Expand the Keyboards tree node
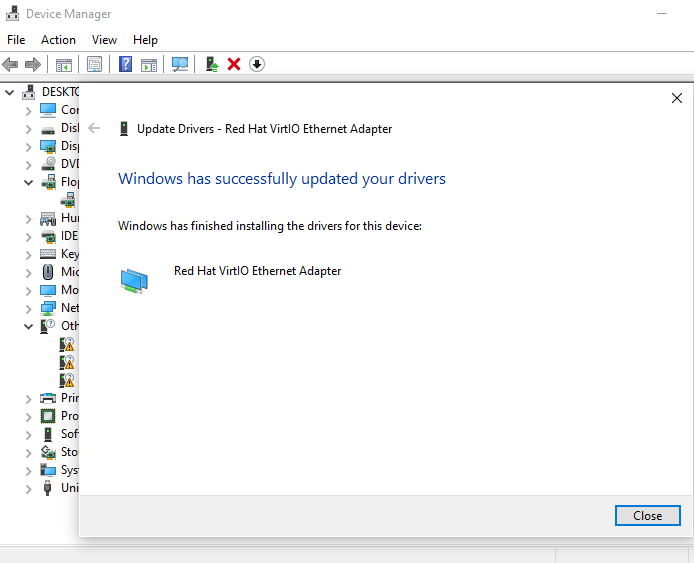 click(x=28, y=254)
